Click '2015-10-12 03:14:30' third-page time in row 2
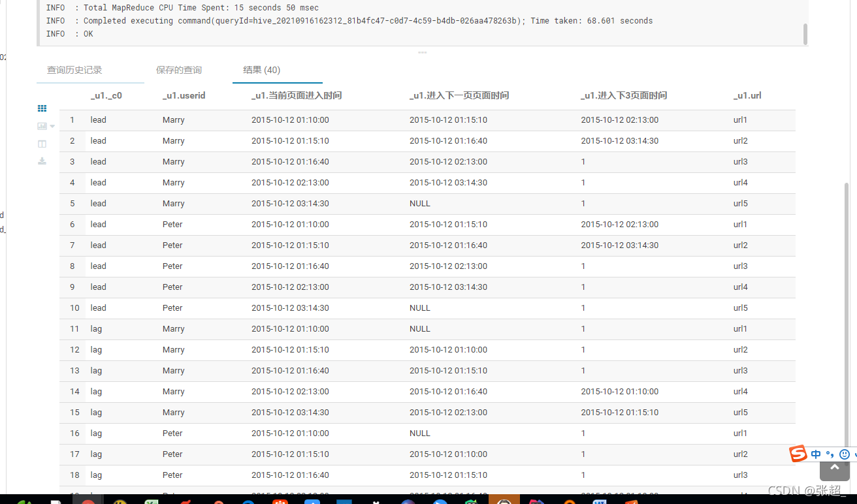Image resolution: width=857 pixels, height=504 pixels. click(619, 141)
